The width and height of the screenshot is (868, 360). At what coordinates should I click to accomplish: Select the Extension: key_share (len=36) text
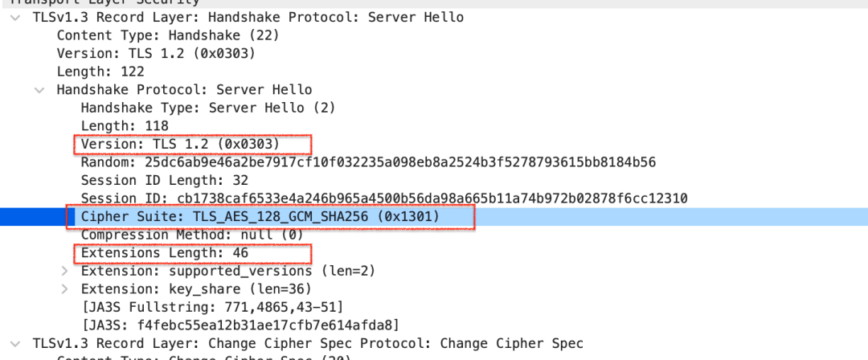pyautogui.click(x=196, y=289)
